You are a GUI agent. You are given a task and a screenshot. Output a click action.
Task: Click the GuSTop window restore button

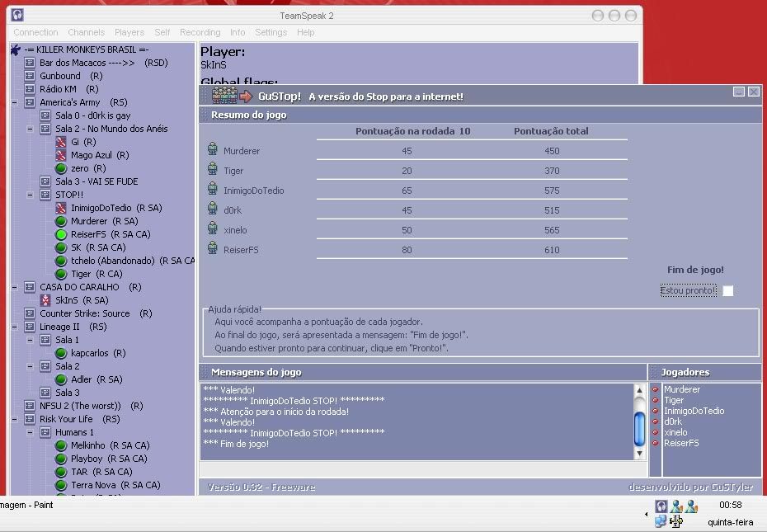point(739,92)
